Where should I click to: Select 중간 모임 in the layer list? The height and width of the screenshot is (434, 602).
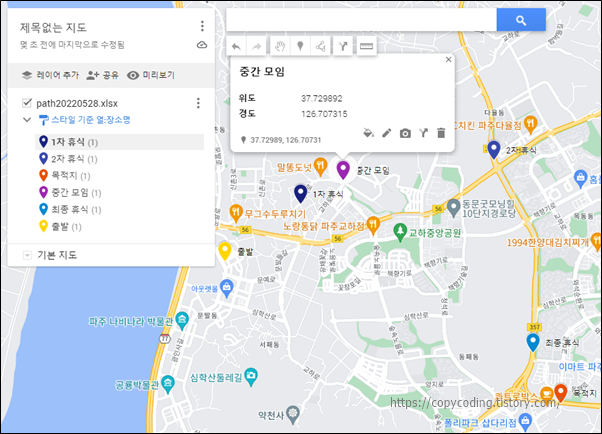point(119,192)
